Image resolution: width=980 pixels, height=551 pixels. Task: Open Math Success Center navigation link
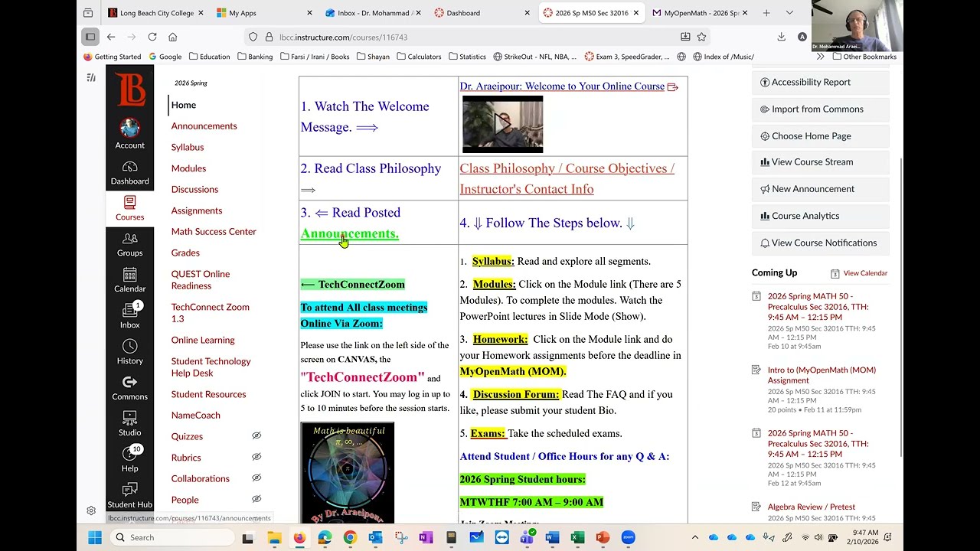click(x=214, y=232)
